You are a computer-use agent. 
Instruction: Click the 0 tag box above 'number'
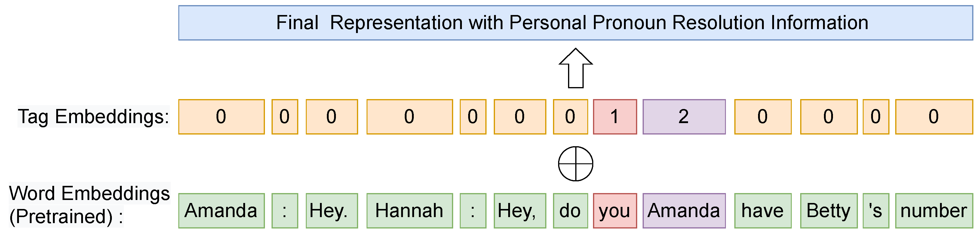coord(934,117)
